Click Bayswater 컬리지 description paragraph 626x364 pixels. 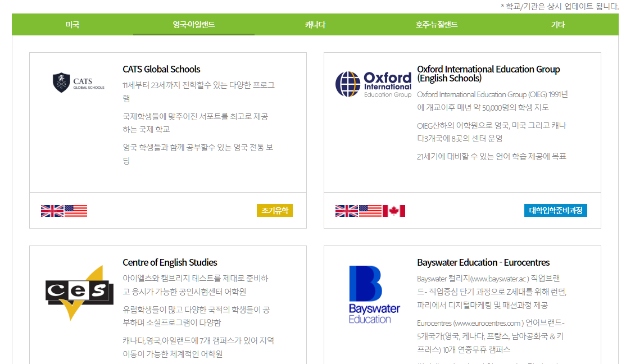pyautogui.click(x=492, y=292)
